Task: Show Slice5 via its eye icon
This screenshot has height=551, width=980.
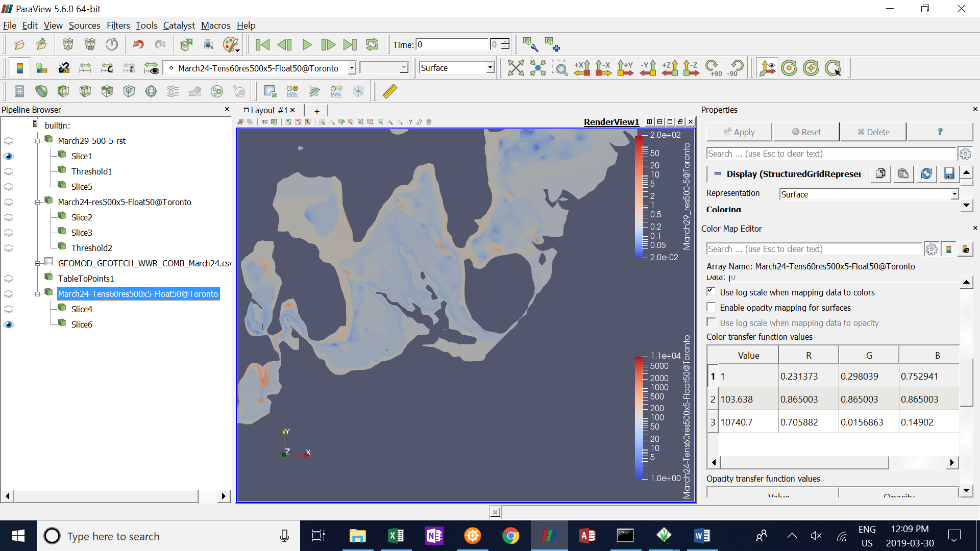Action: click(9, 187)
